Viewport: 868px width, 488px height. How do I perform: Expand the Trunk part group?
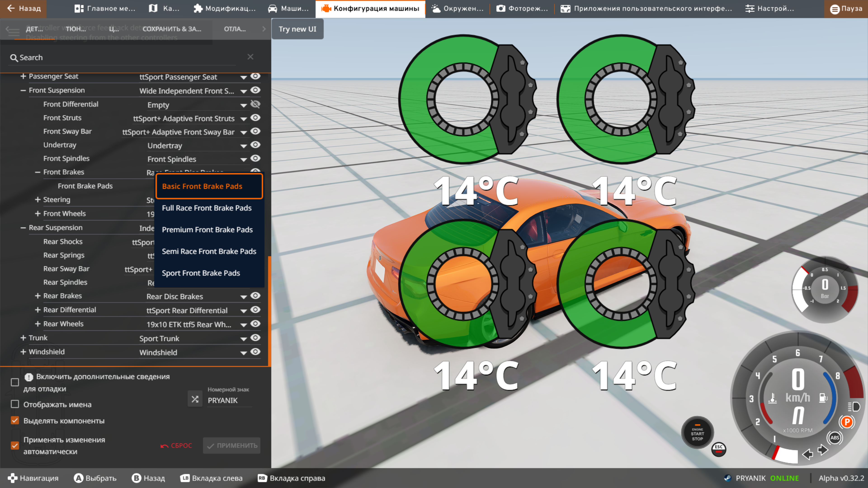click(x=23, y=338)
